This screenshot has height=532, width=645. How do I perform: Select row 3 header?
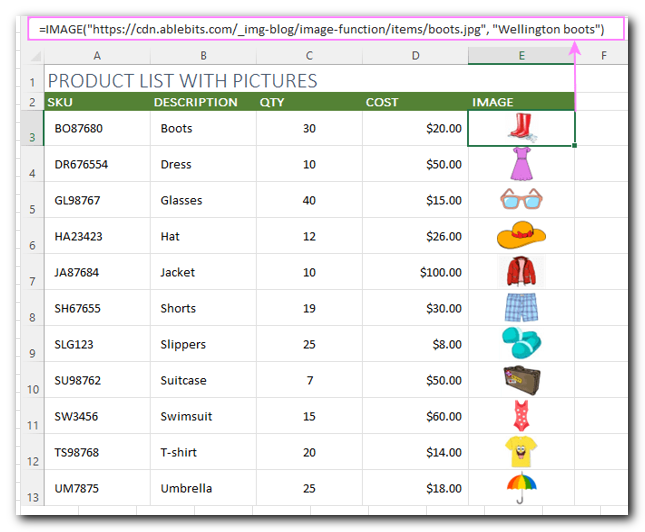(32, 128)
